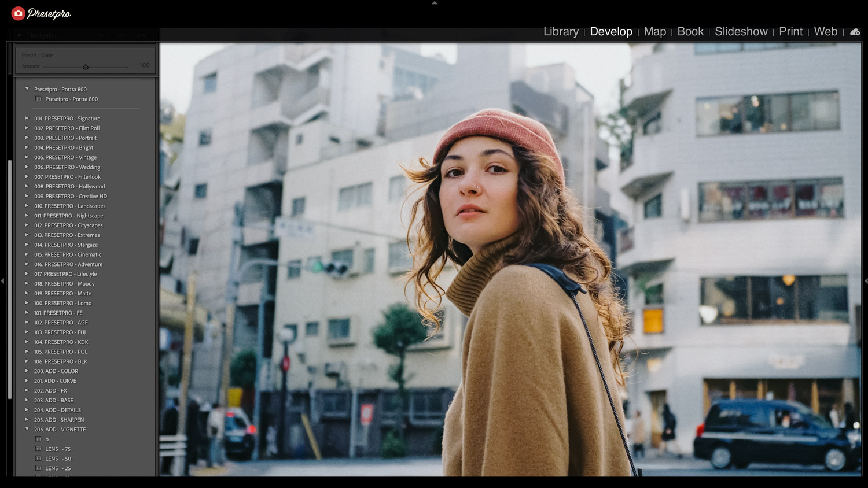
Task: Collapse the Presetpro - Portra 800 folder
Action: [x=27, y=89]
